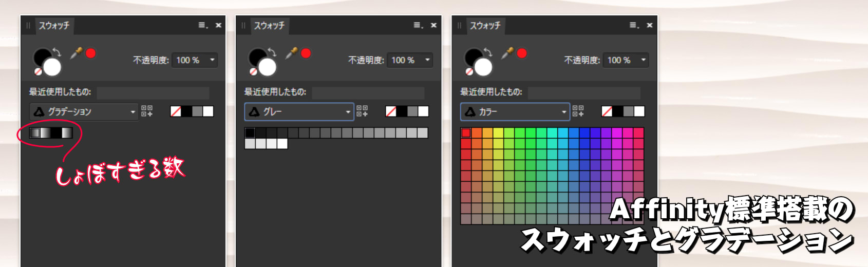The image size is (868, 267).
Task: Click the no-fill icon in カラー panel
Action: pos(469,72)
